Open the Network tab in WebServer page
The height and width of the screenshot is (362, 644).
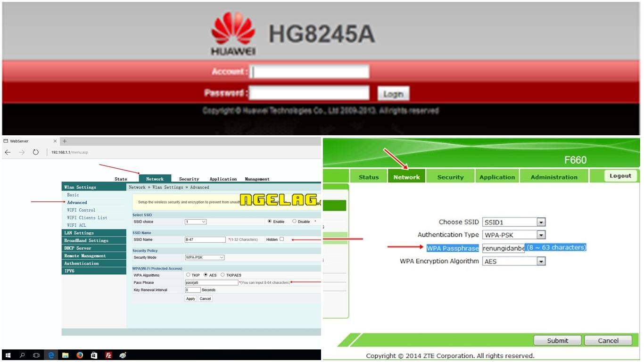tap(155, 179)
